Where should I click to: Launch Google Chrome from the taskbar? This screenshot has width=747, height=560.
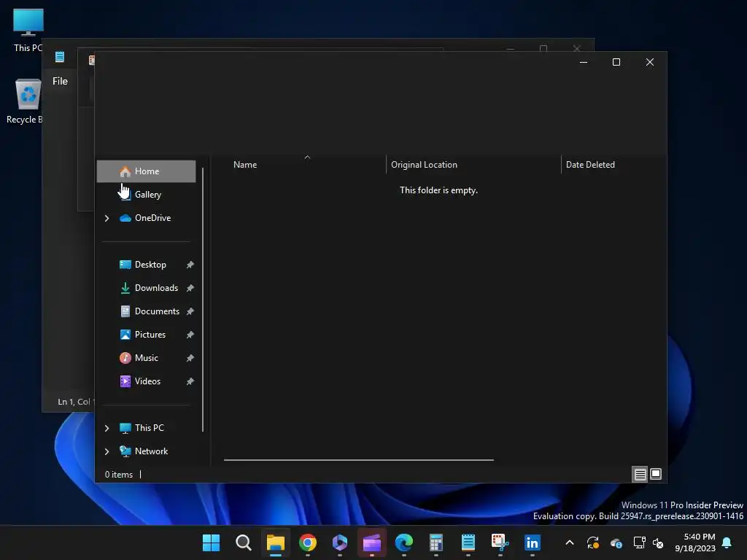click(x=308, y=542)
